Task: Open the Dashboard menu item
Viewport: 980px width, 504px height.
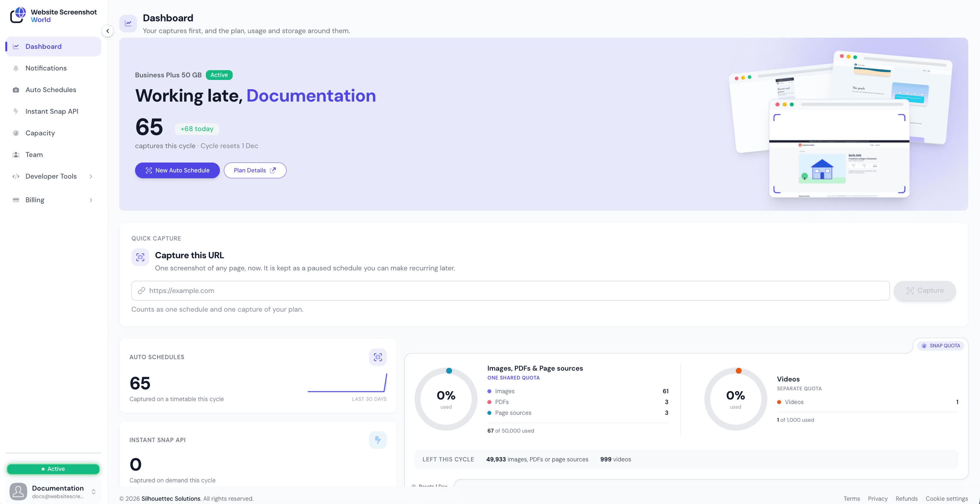Action: click(x=53, y=47)
